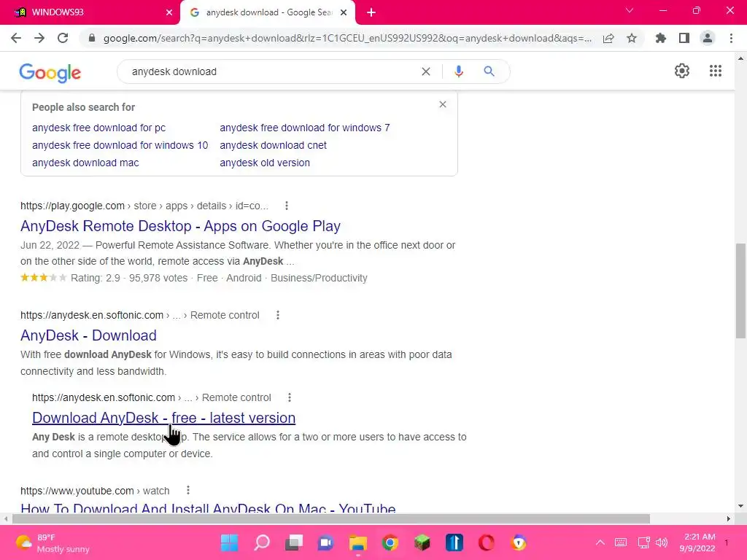The image size is (747, 560).
Task: Search anydesk free download for windows 10
Action: click(120, 145)
